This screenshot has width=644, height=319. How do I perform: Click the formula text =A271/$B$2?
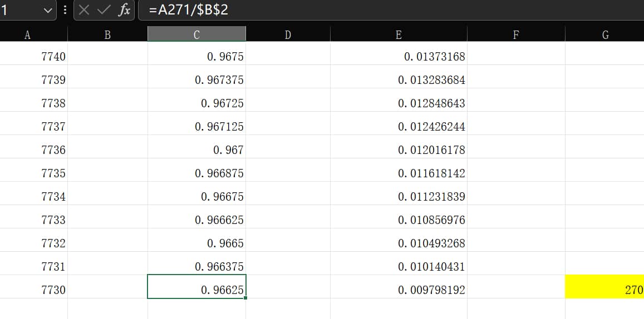(189, 10)
